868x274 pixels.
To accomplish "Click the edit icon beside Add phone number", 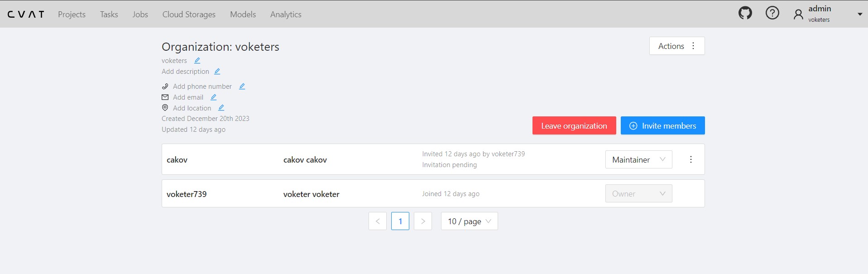I will click(x=242, y=87).
